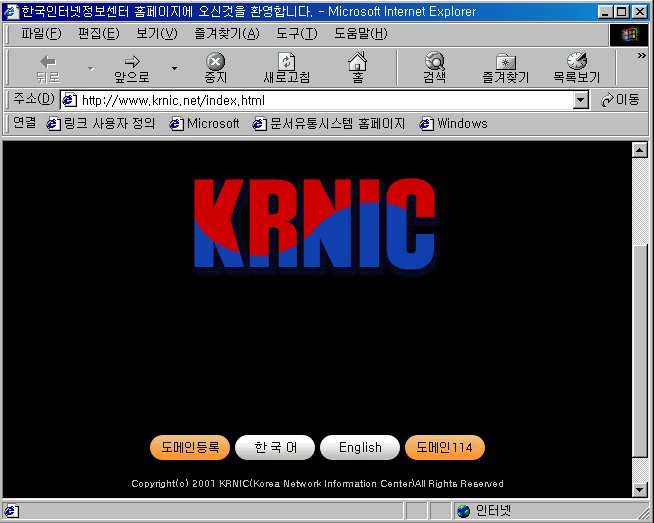The height and width of the screenshot is (523, 654).
Task: Show history with 목록보기 icon
Action: point(577,61)
